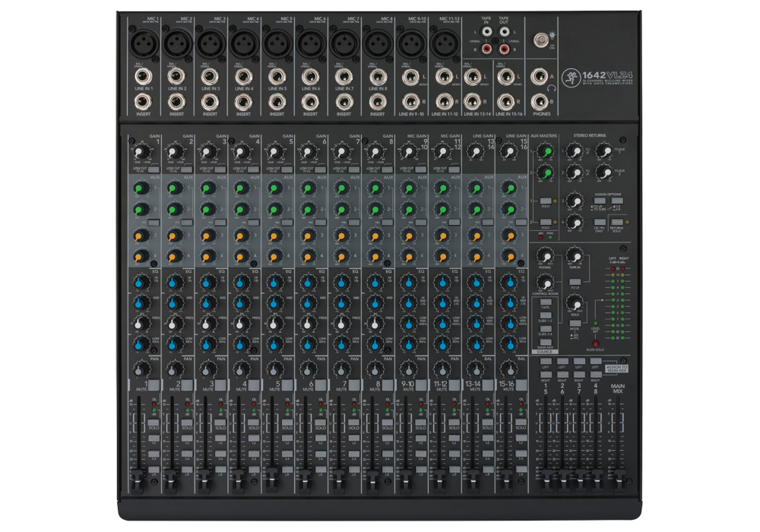Click the BNC lamp connector
Image resolution: width=760 pixels, height=532 pixels.
click(541, 40)
